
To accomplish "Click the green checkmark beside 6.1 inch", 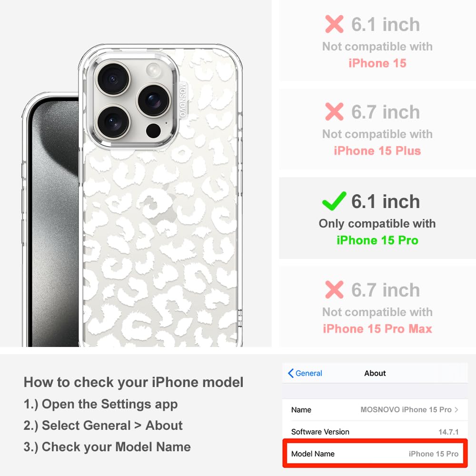I will [x=334, y=201].
